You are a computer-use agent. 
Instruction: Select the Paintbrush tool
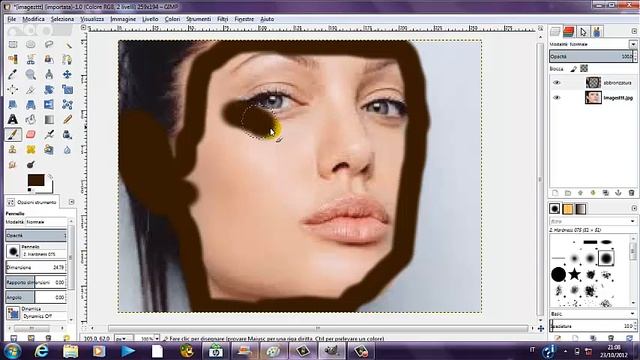13,134
